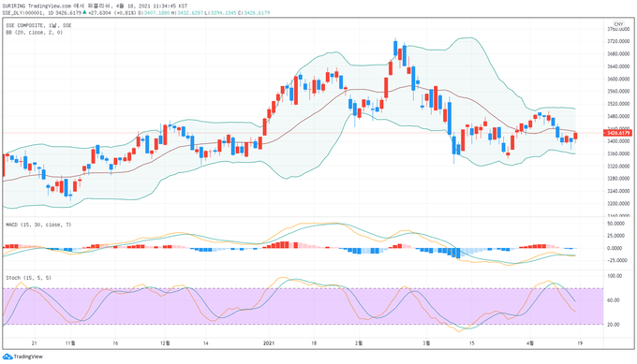This screenshot has height=364, width=637.
Task: Click the 3520.0000 price axis label
Action: point(618,104)
